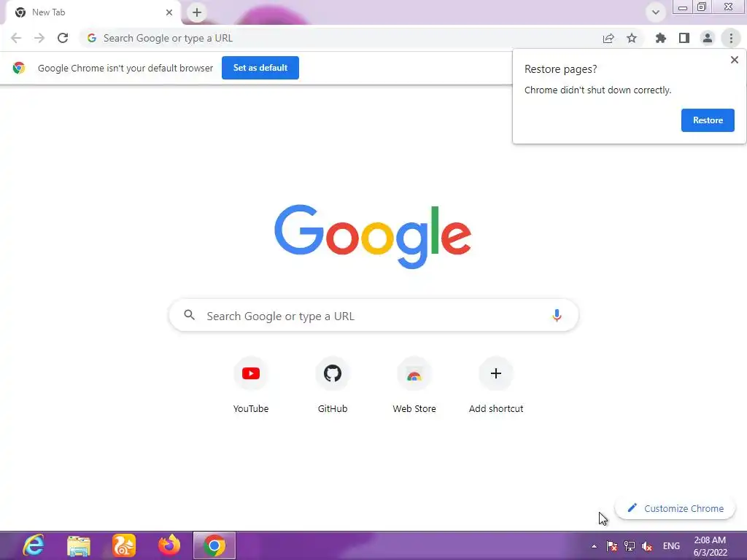Image resolution: width=747 pixels, height=560 pixels.
Task: Open UC Browser from the taskbar
Action: pos(124,545)
